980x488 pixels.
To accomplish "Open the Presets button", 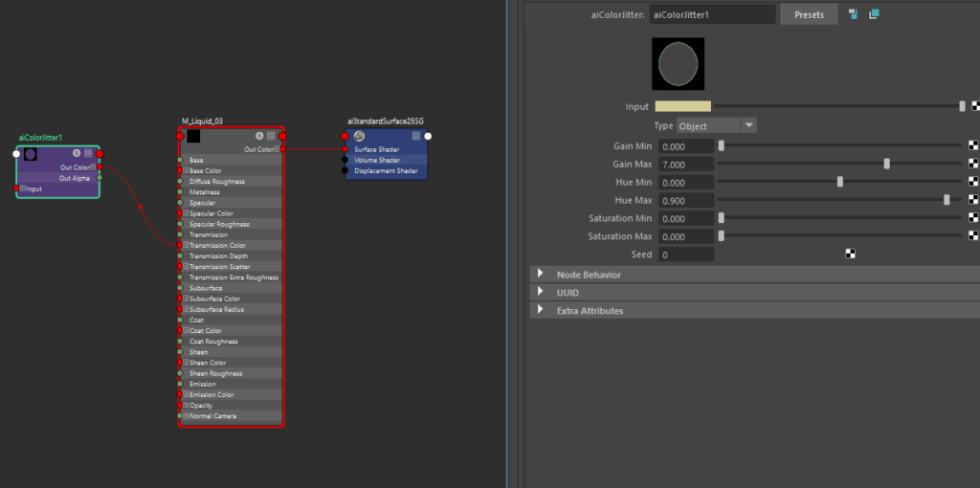I will (x=809, y=14).
